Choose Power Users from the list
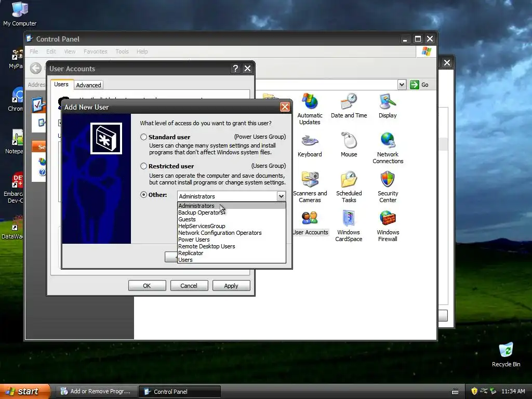Viewport: 532px width, 399px height. [231, 240]
